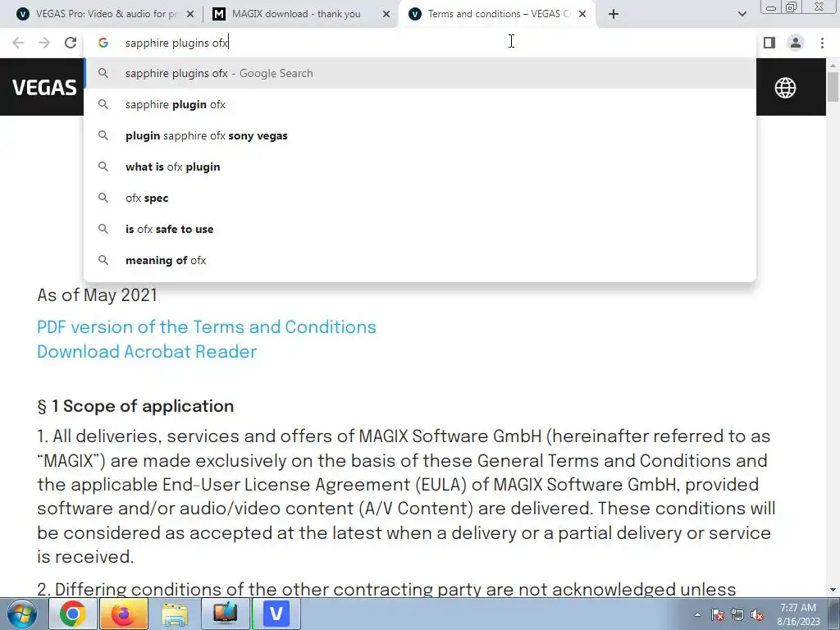The width and height of the screenshot is (840, 630).
Task: Close the Terms and conditions tab
Action: [582, 14]
